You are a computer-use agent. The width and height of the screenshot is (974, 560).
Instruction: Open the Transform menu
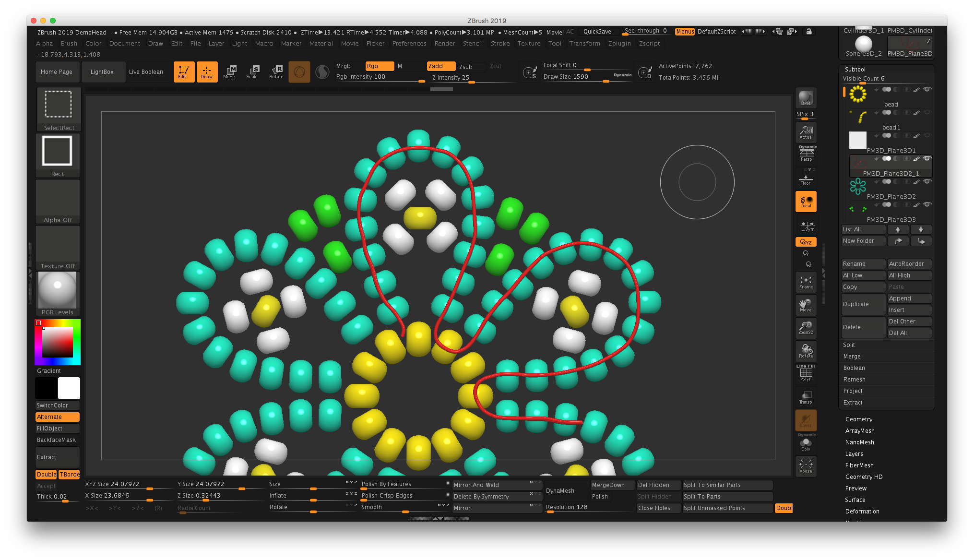coord(584,44)
